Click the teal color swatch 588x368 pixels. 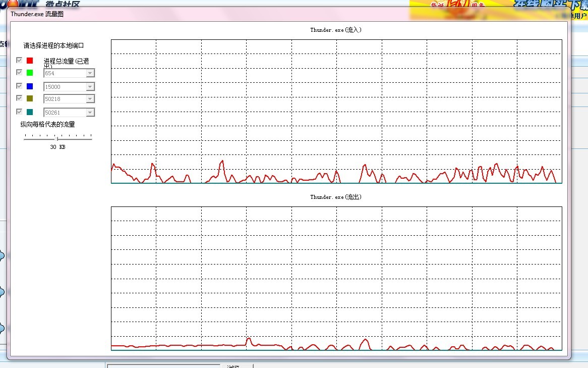(30, 112)
